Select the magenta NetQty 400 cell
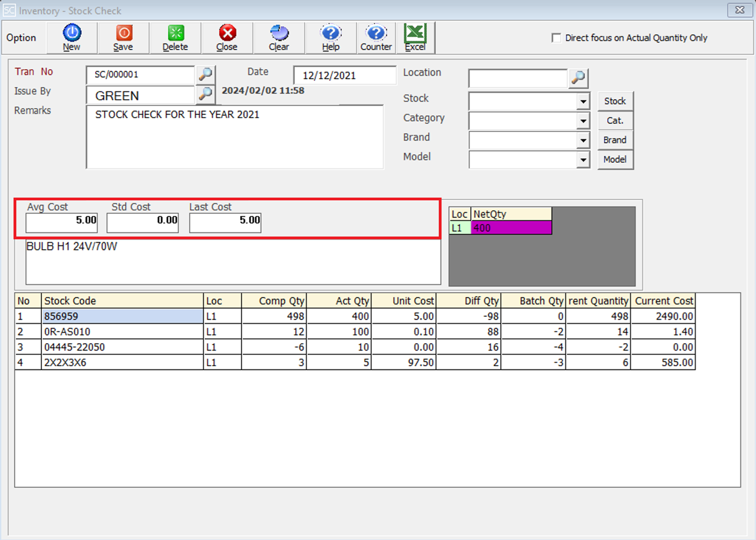Screen dimensions: 756x540 (511, 228)
